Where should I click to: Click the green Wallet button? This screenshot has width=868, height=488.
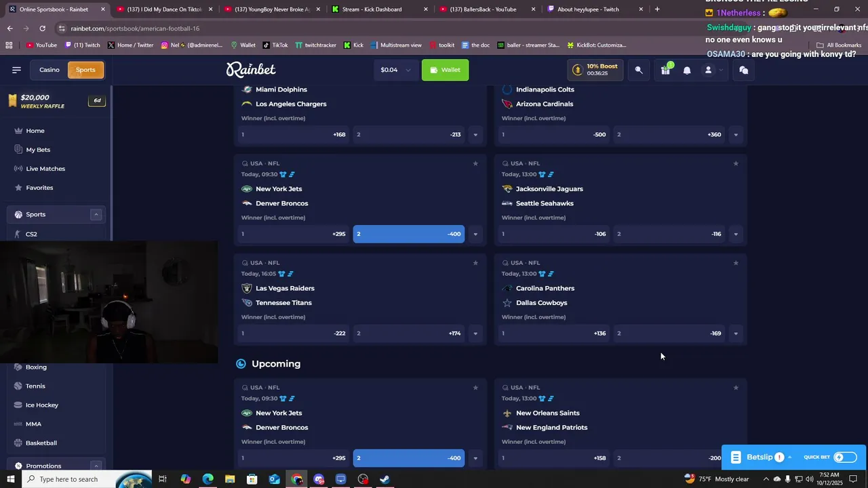pyautogui.click(x=445, y=70)
